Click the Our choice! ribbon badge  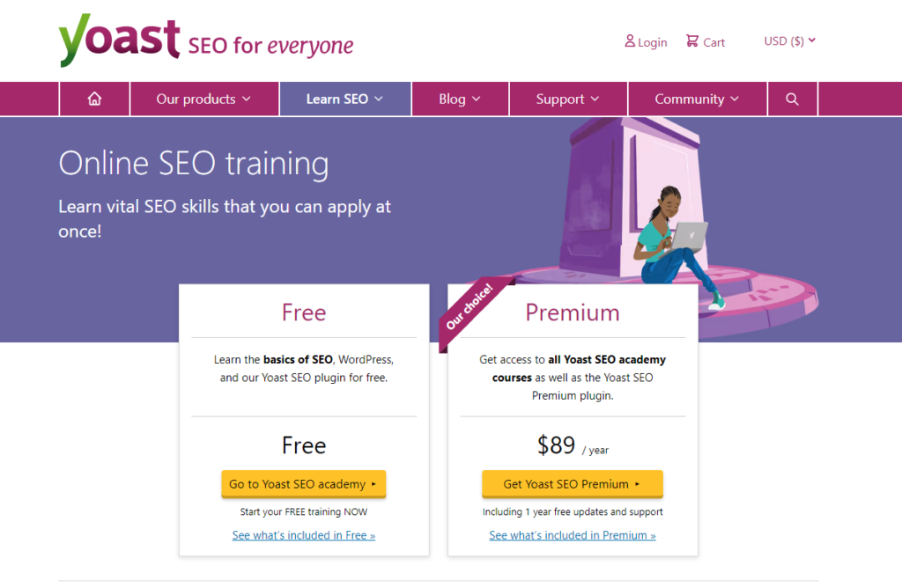coord(469,308)
